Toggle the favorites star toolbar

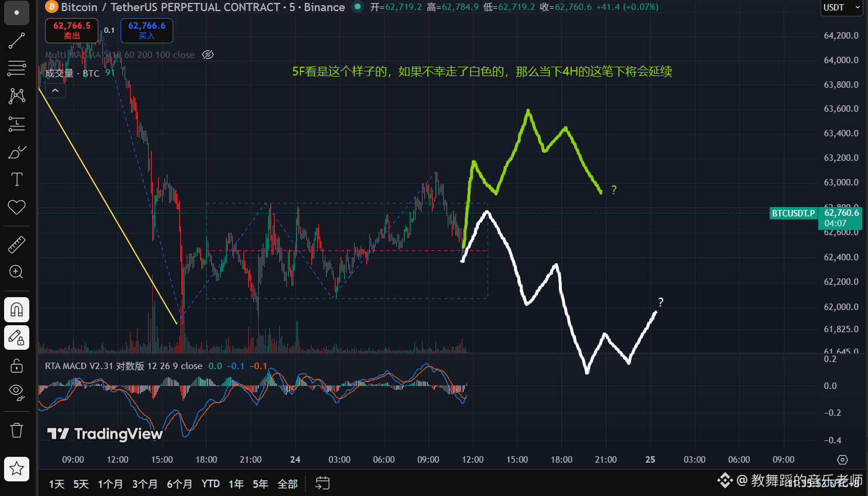point(16,469)
